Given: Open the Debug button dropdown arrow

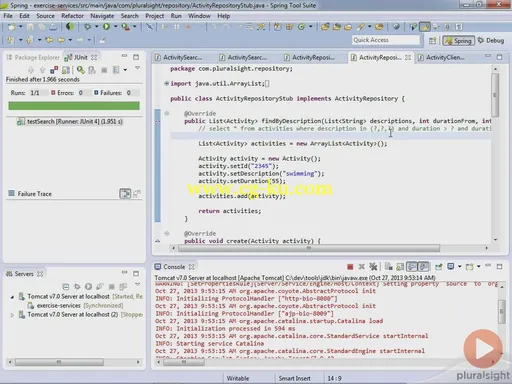Looking at the screenshot, I should (x=97, y=27).
